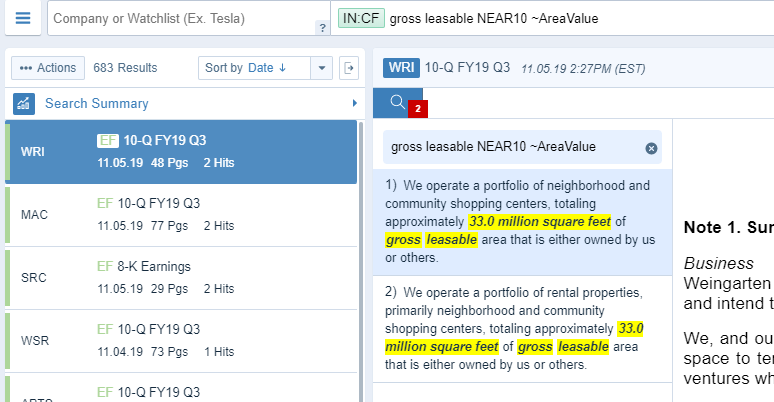Select the SRC 8-K Earnings result
Image resolution: width=774 pixels, height=402 pixels.
pyautogui.click(x=181, y=278)
